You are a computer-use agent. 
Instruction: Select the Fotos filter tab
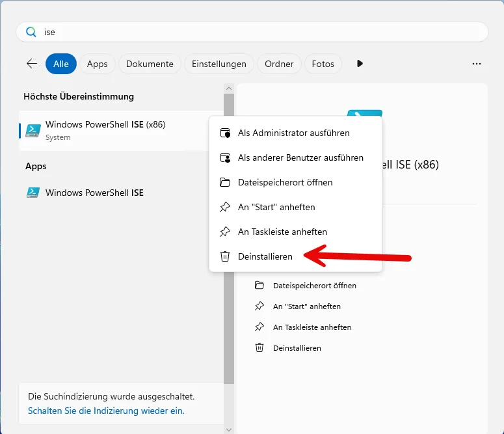coord(323,64)
